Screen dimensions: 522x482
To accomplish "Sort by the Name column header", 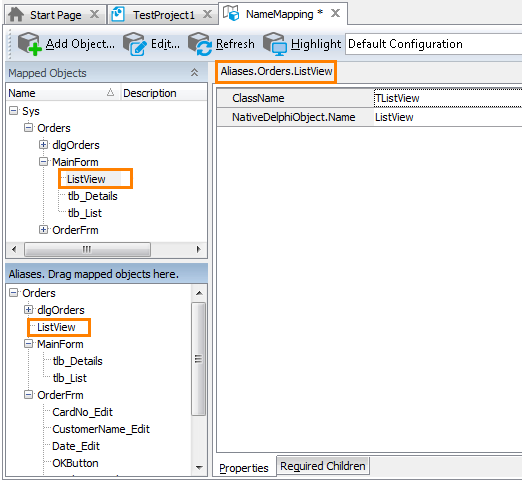I will (63, 93).
